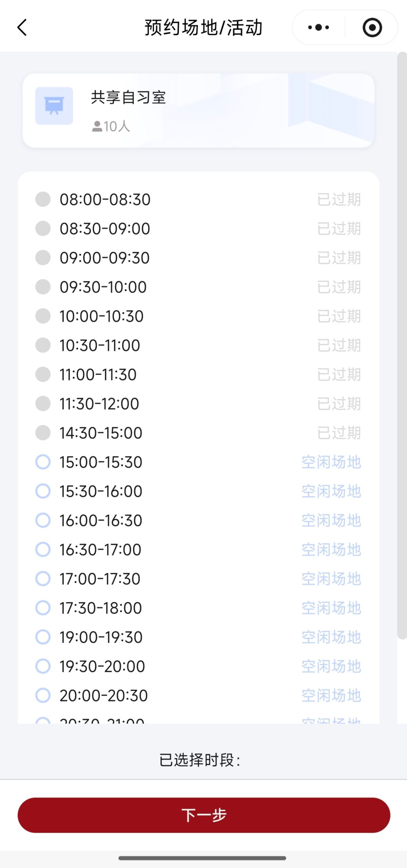Open the three-dot more options menu
Screen dimensions: 407x868
318,27
